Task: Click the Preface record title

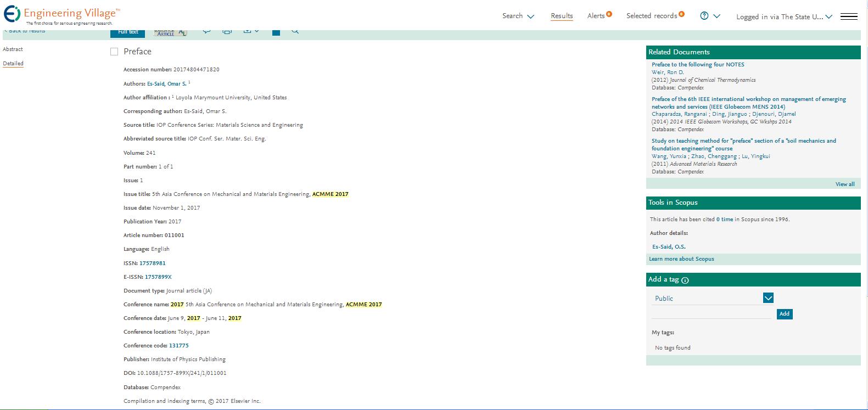Action: [137, 52]
